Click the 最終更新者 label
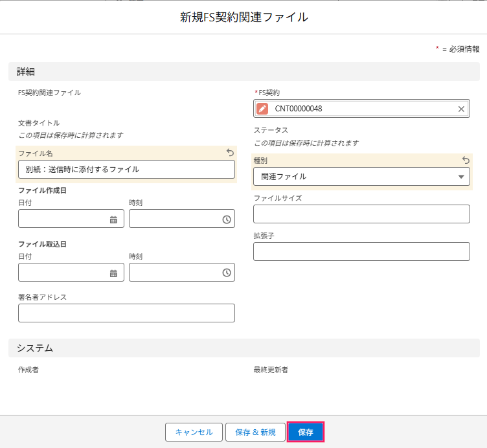Viewport: 487px width, 448px height. [271, 370]
